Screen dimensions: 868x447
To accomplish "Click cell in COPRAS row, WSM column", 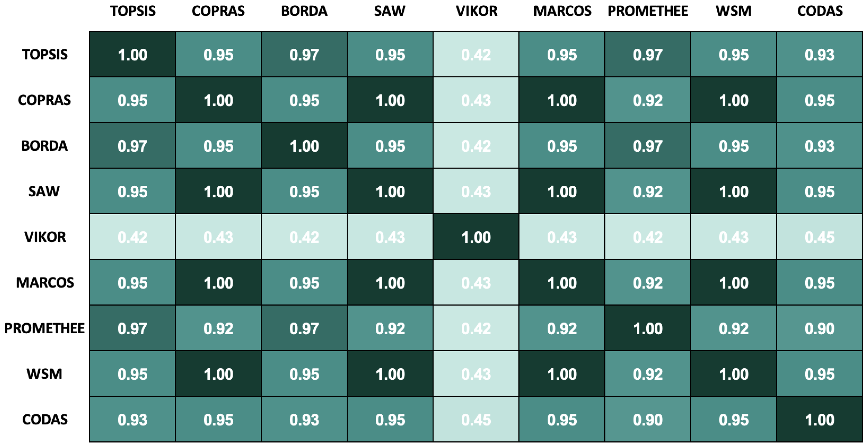I will 734,100.
